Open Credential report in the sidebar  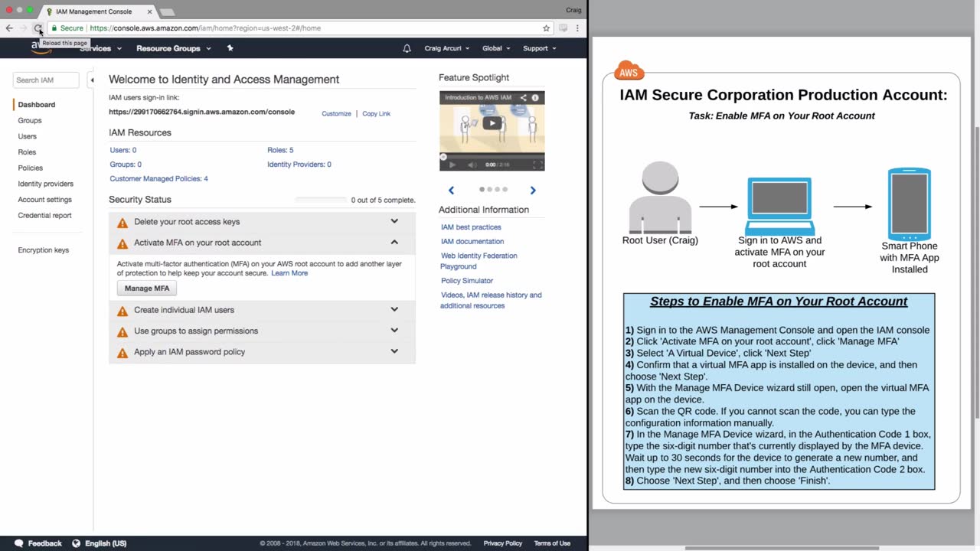pyautogui.click(x=44, y=216)
